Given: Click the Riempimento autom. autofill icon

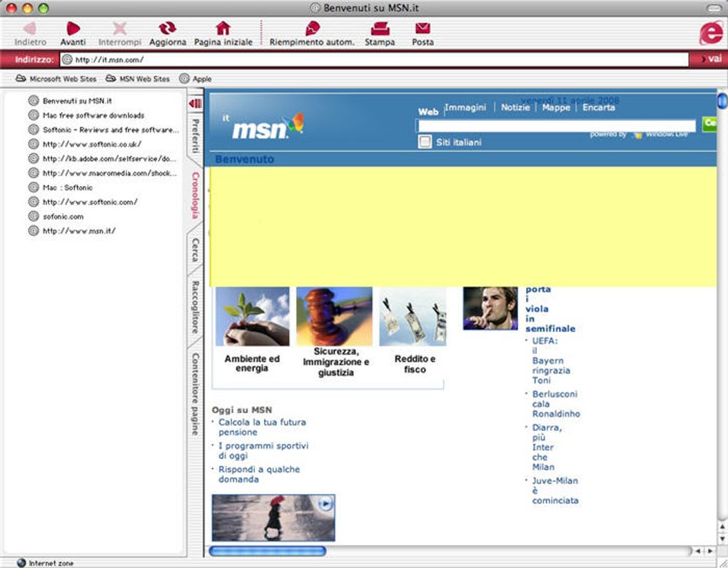Looking at the screenshot, I should pyautogui.click(x=312, y=29).
